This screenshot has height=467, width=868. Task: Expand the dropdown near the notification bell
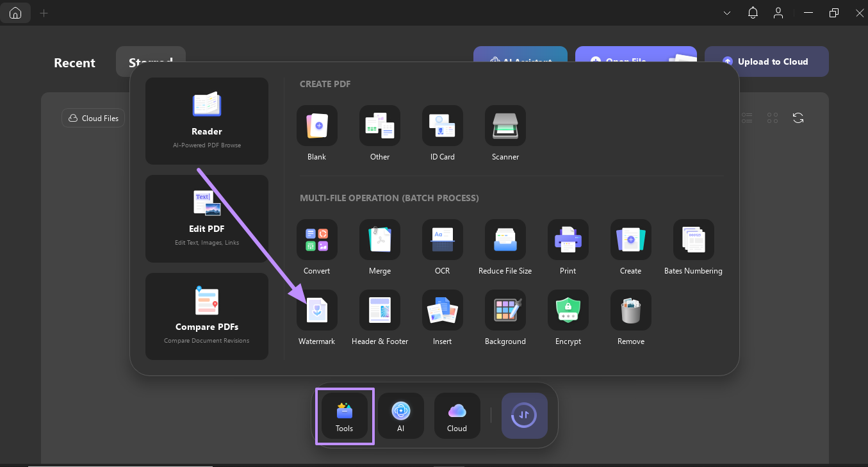pos(726,12)
